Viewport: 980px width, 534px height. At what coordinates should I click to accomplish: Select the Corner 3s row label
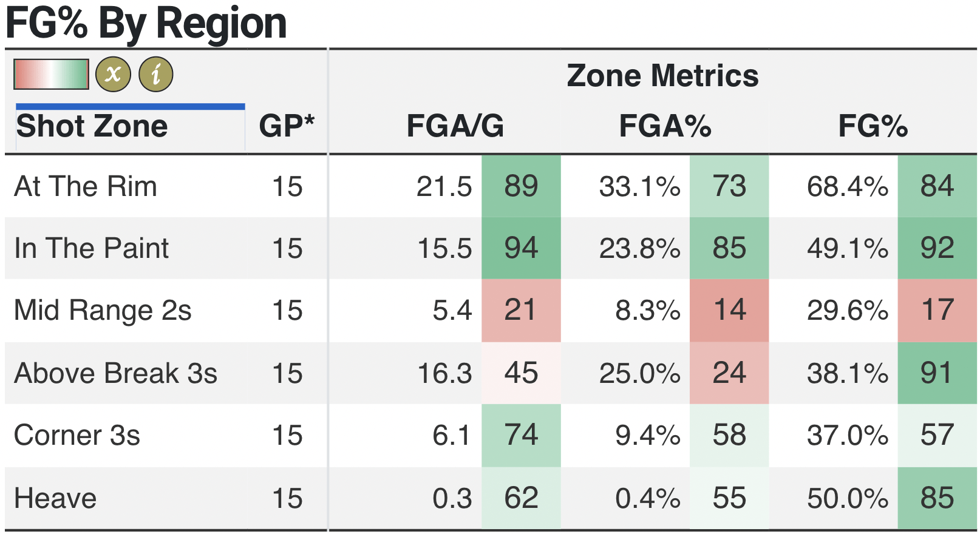(x=77, y=435)
